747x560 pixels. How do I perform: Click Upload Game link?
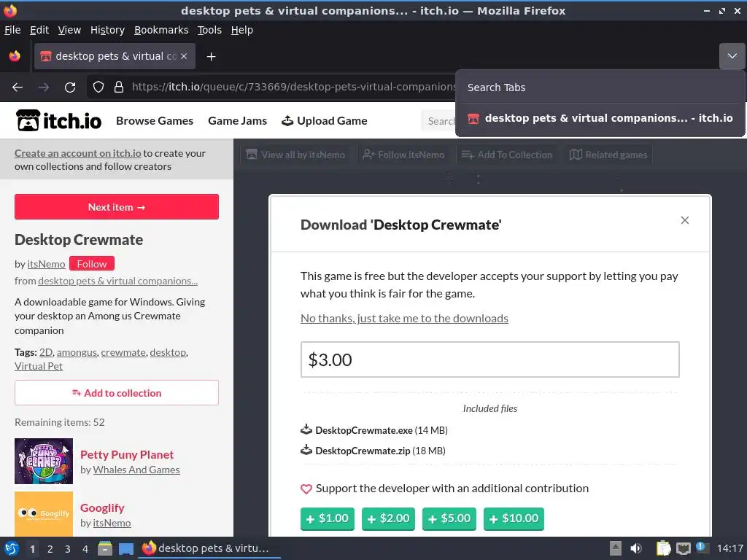pyautogui.click(x=325, y=121)
